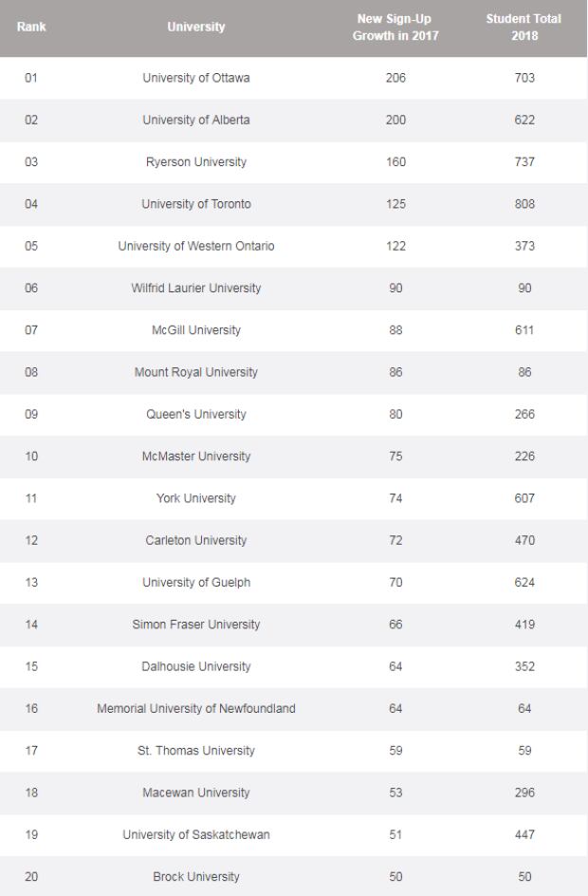Select Queen's University name
Viewport: 588px width, 896px height.
coord(195,414)
